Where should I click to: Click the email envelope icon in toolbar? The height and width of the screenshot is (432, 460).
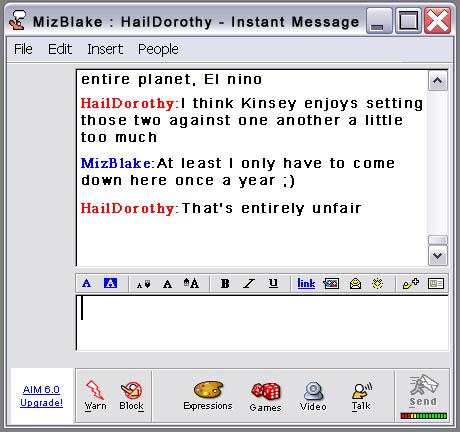[x=355, y=284]
